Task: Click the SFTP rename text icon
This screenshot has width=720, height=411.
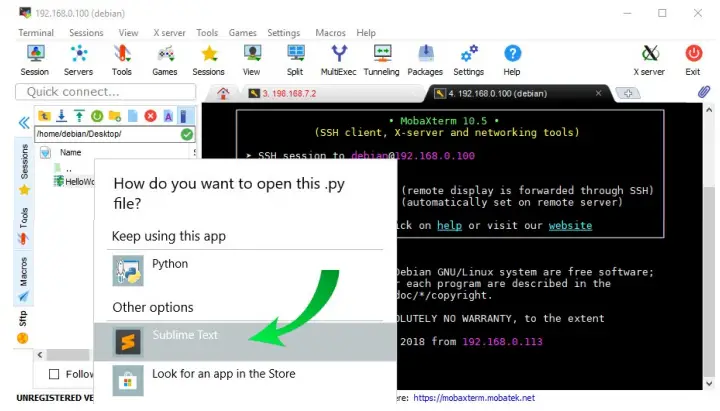Action: [168, 116]
